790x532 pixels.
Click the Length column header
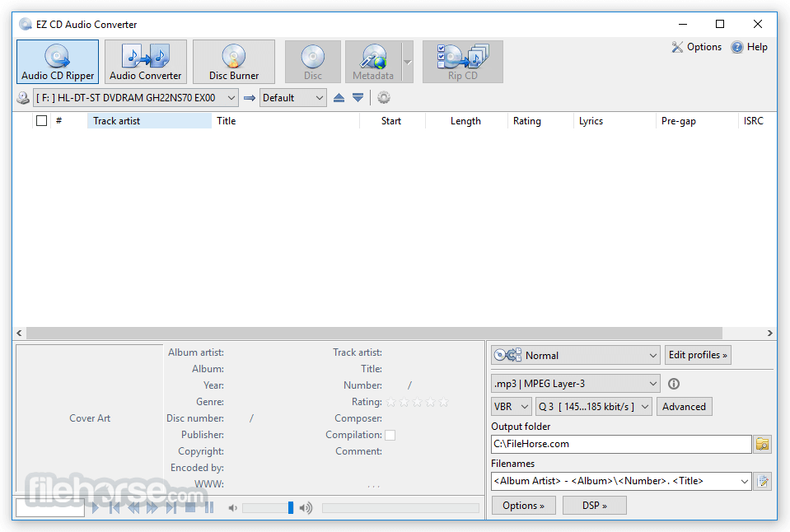tap(466, 121)
